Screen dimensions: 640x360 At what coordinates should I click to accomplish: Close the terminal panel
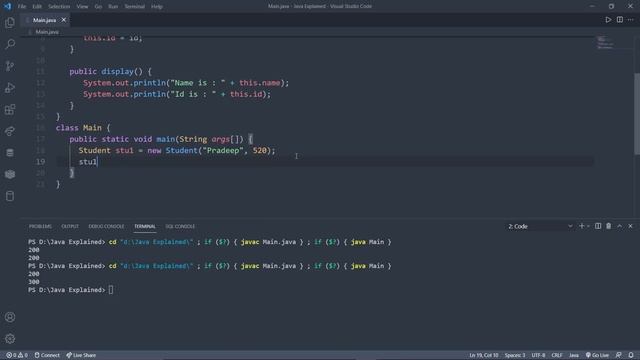[x=630, y=226]
